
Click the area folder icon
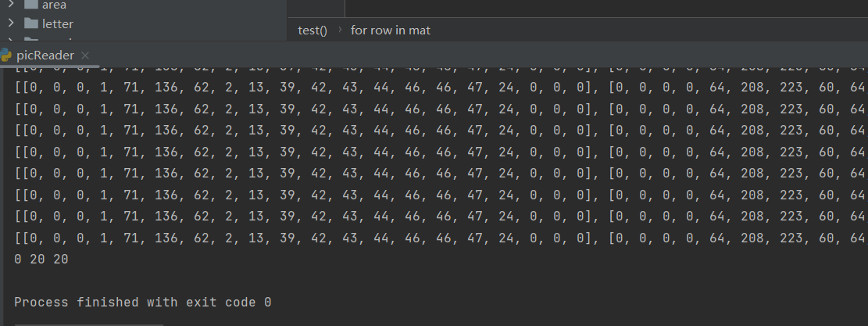point(31,5)
